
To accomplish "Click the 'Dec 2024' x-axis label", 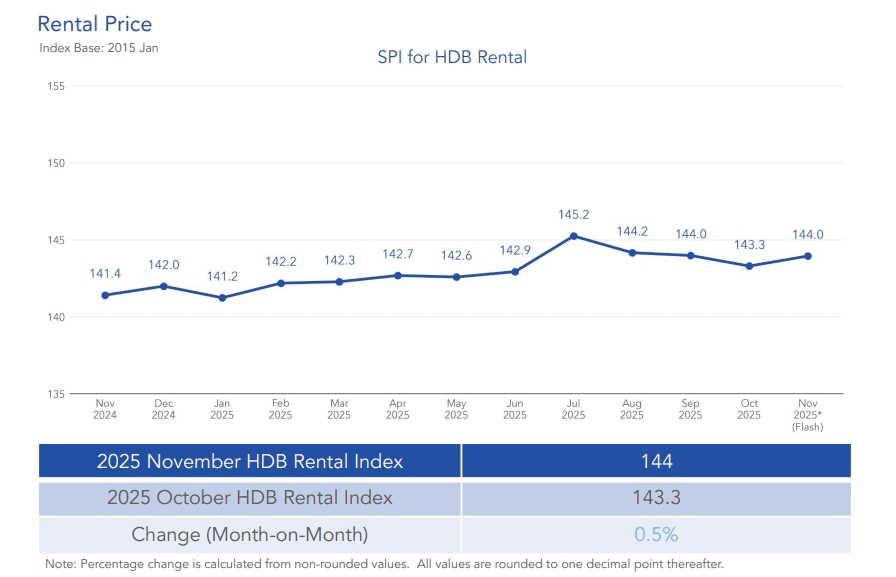I will pos(163,409).
